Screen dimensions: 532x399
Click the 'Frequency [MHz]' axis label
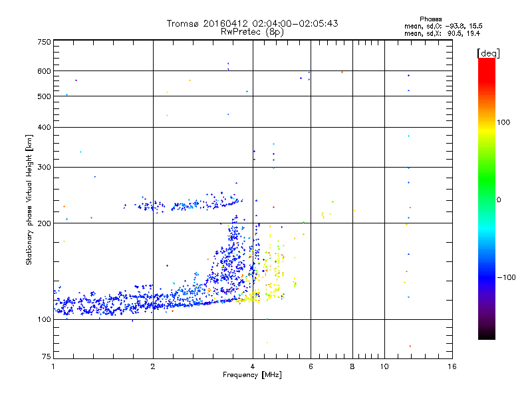point(252,375)
